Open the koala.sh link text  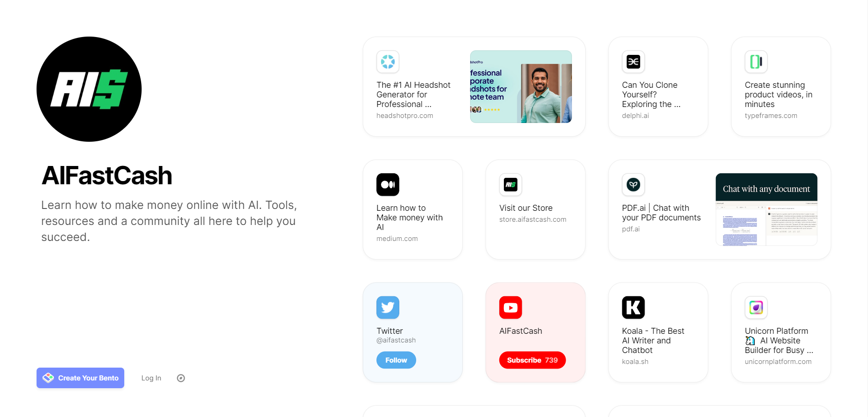pyautogui.click(x=635, y=362)
